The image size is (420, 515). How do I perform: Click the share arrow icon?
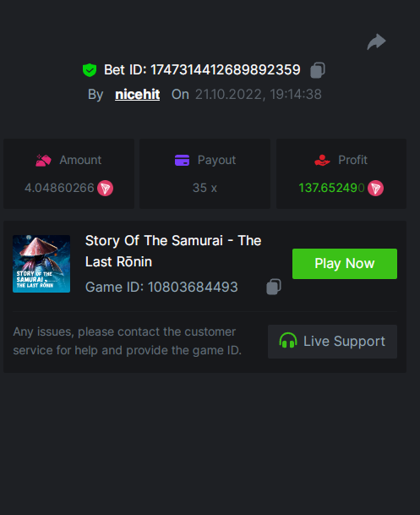[x=376, y=41]
